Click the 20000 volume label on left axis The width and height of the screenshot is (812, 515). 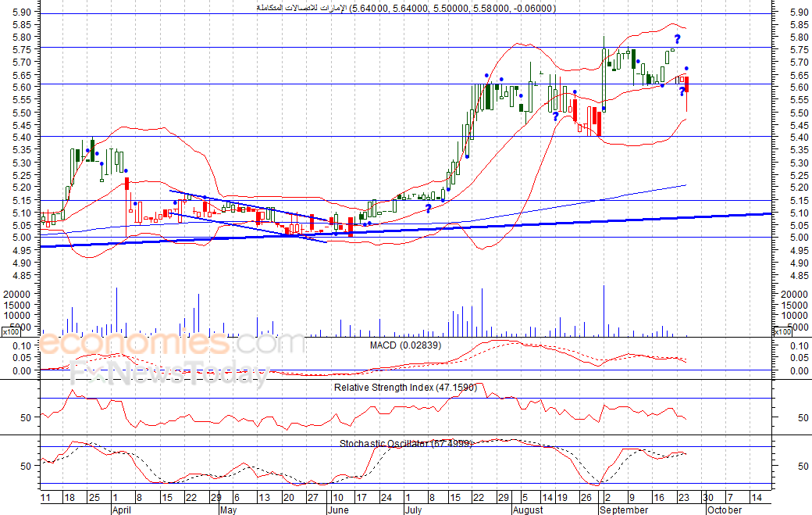(x=17, y=294)
